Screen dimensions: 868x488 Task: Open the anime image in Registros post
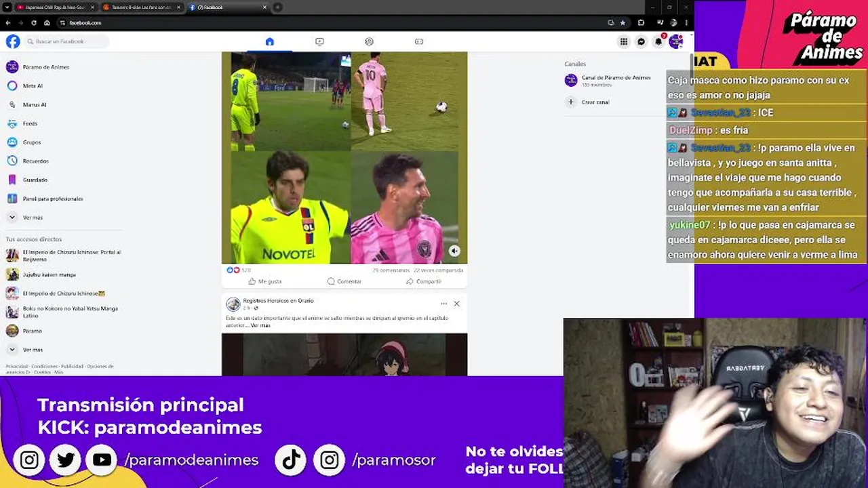344,354
